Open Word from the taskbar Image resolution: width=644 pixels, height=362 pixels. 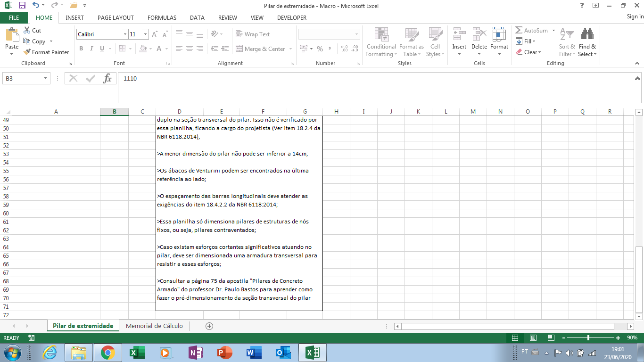(x=253, y=352)
